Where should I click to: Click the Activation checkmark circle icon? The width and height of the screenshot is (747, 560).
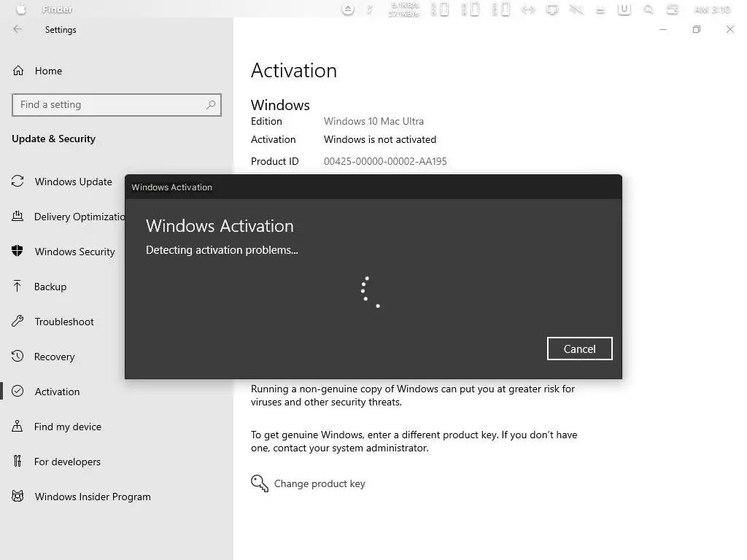18,391
